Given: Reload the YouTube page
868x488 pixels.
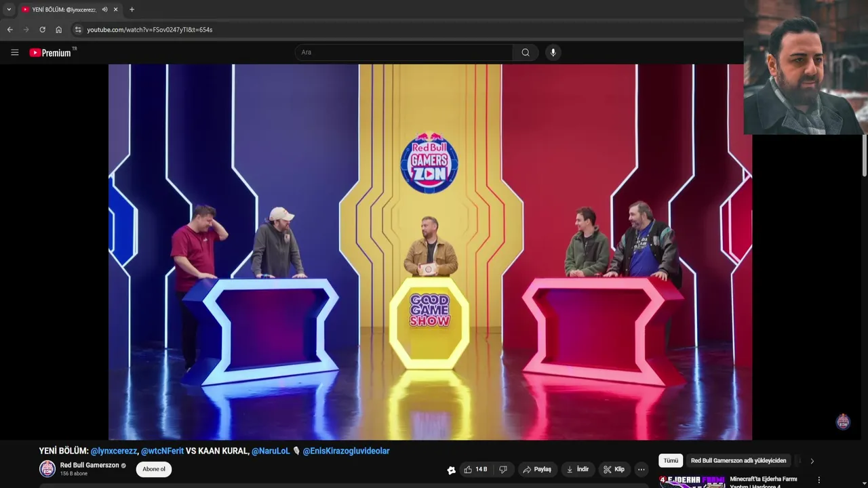Looking at the screenshot, I should click(x=42, y=30).
